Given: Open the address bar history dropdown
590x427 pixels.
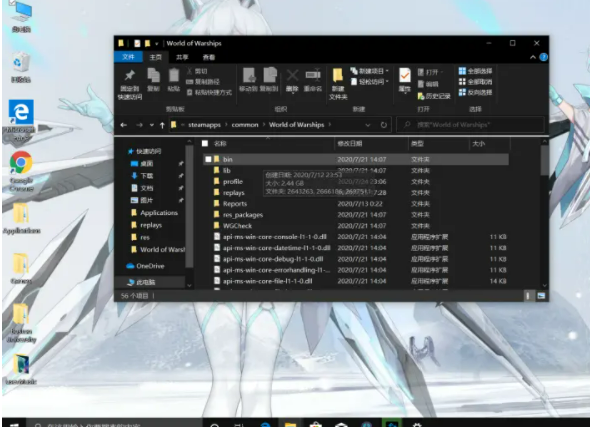Looking at the screenshot, I should click(368, 125).
